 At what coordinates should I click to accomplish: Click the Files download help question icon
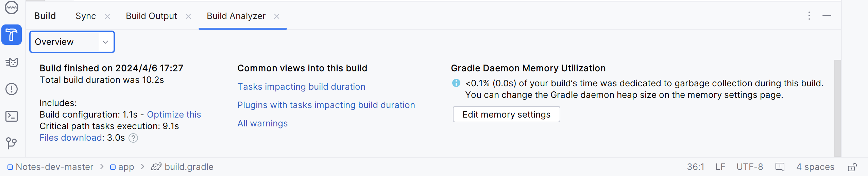(133, 138)
